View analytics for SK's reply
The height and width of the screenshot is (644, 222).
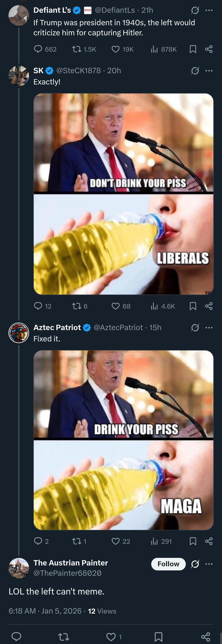[154, 306]
